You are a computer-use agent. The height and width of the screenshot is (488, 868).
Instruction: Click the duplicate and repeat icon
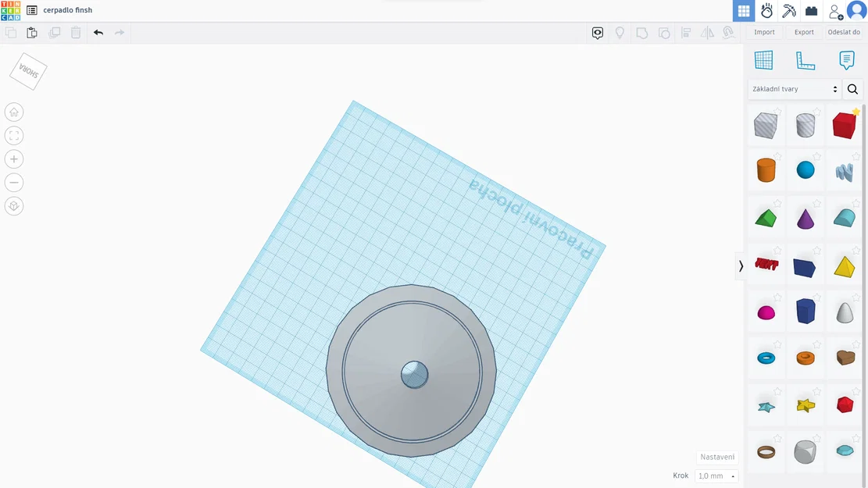coord(54,33)
